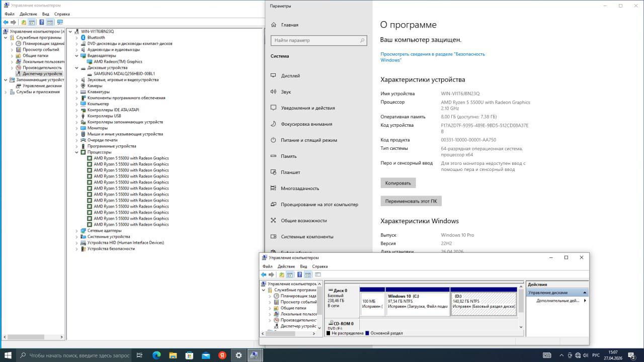Open the notification center in the system tray
This screenshot has width=644, height=362.
tap(631, 355)
